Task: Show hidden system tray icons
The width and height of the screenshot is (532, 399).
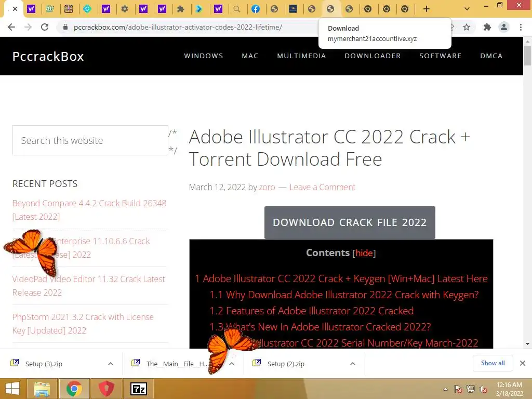Action: click(x=445, y=389)
